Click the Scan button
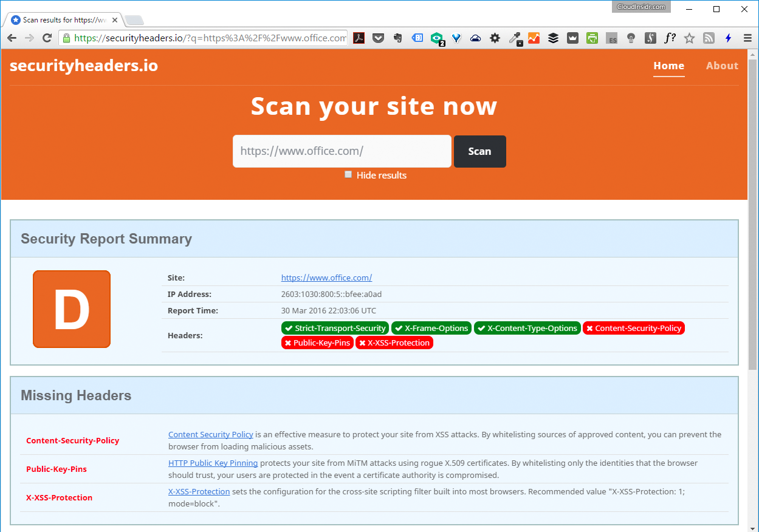Screen dimensions: 759x532 click(479, 151)
